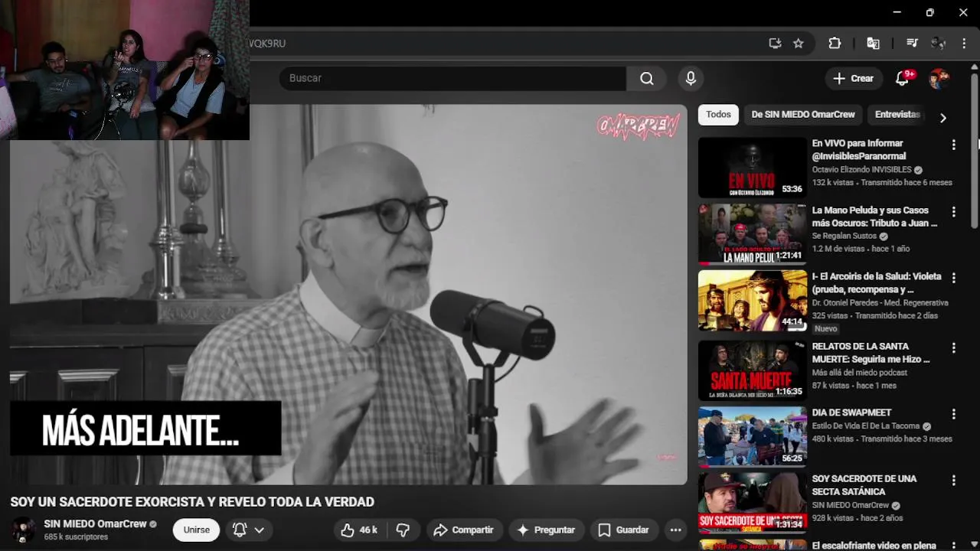Image resolution: width=980 pixels, height=551 pixels.
Task: Open channel Octavio Elizondo INVISIBLES
Action: pos(862,170)
